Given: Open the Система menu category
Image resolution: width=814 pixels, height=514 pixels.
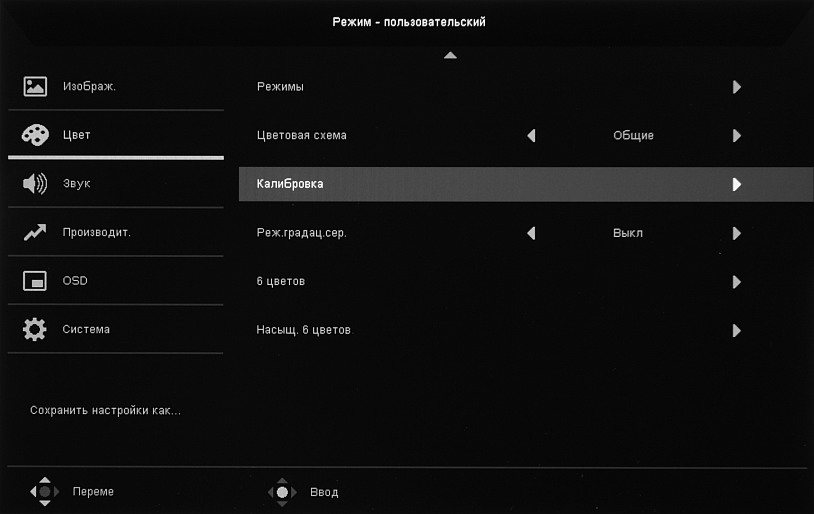Looking at the screenshot, I should pyautogui.click(x=86, y=329).
